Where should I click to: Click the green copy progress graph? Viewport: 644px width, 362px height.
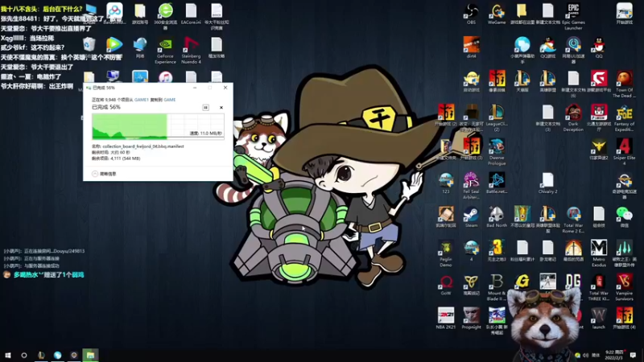coord(158,126)
